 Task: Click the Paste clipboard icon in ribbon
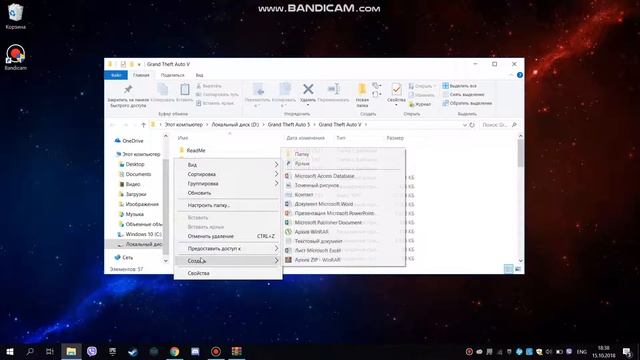click(184, 89)
